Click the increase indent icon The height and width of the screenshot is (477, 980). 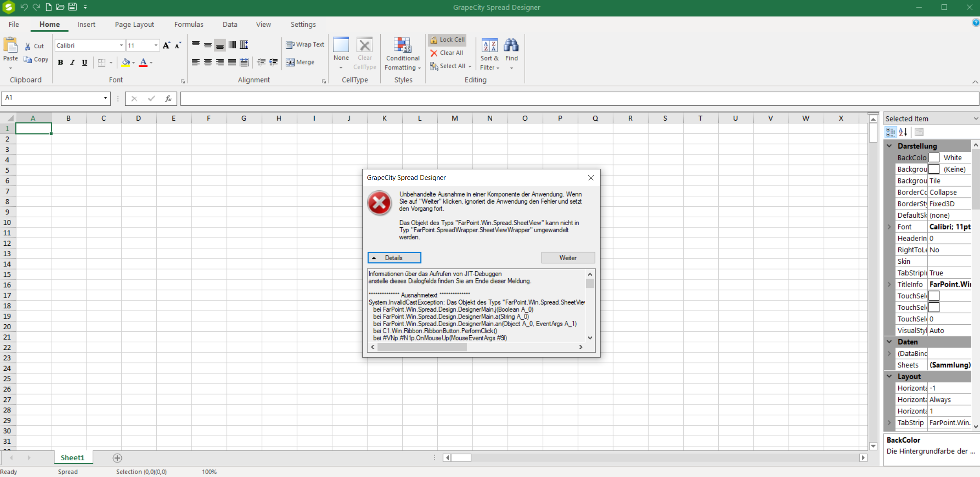click(x=274, y=62)
